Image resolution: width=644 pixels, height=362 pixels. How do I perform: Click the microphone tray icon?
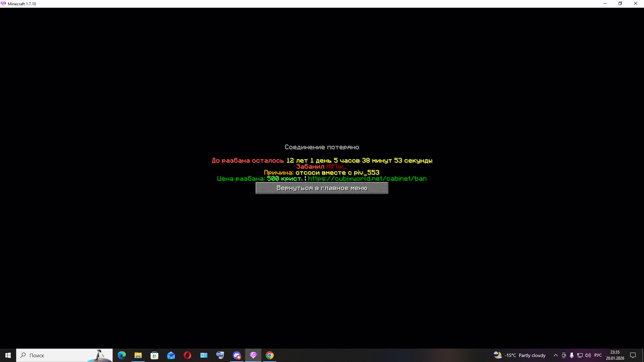pos(572,355)
